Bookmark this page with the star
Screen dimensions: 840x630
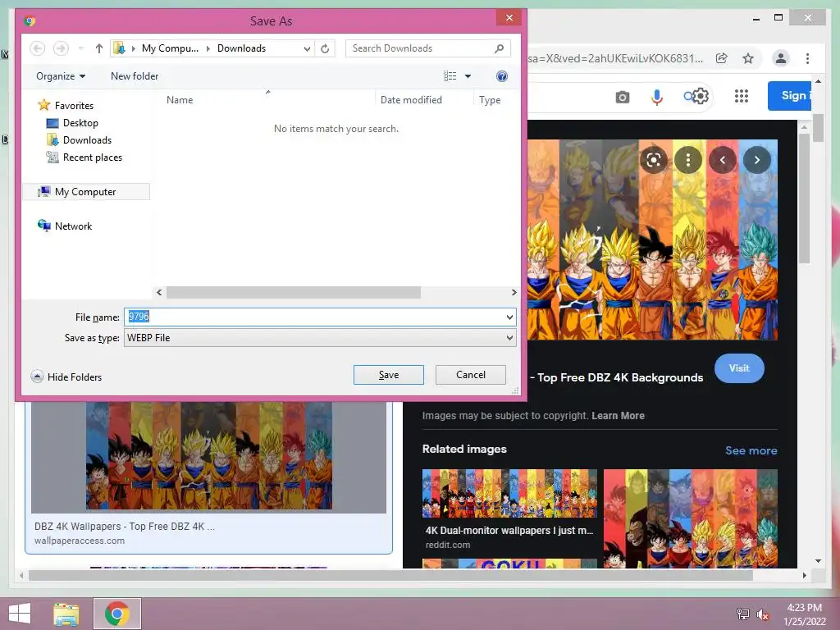click(748, 58)
